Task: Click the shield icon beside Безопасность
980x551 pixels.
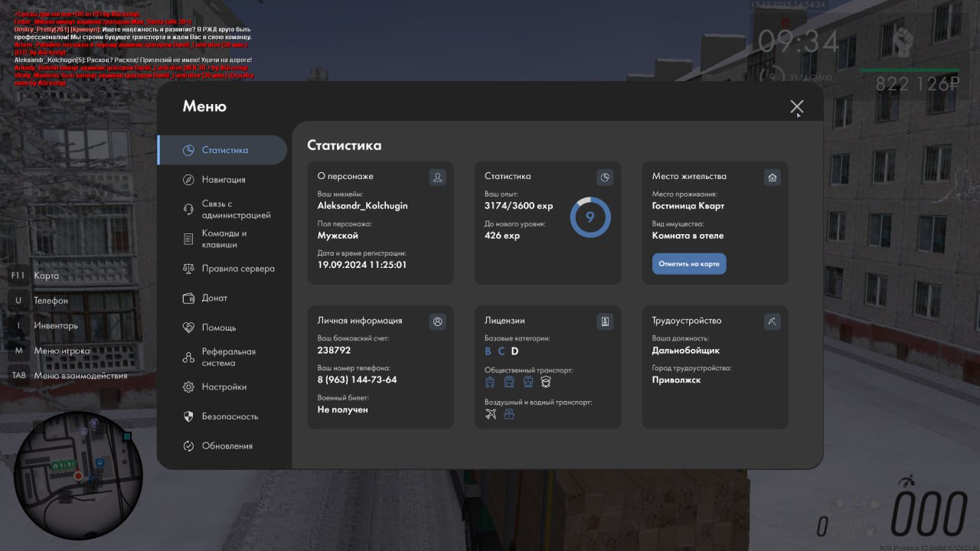Action: (188, 416)
